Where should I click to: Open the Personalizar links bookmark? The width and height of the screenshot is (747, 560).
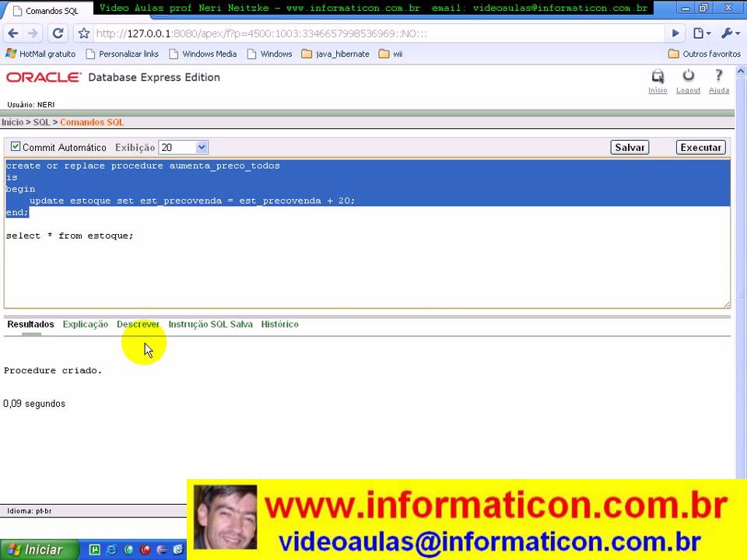tap(122, 54)
